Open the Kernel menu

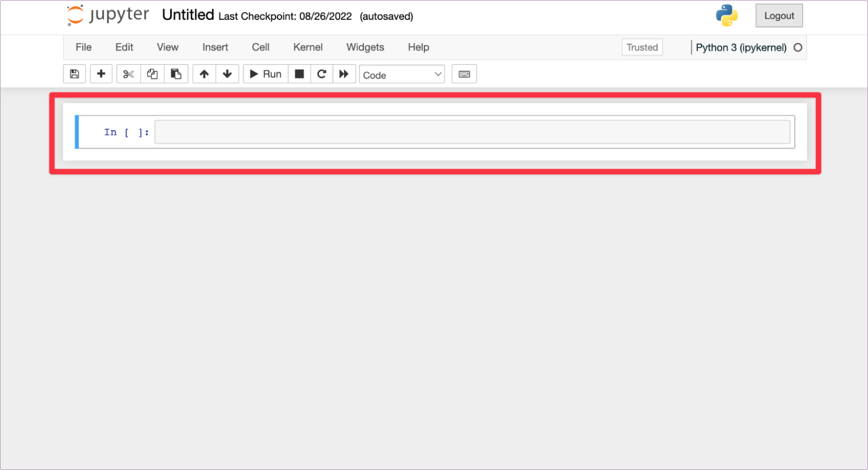coord(308,47)
